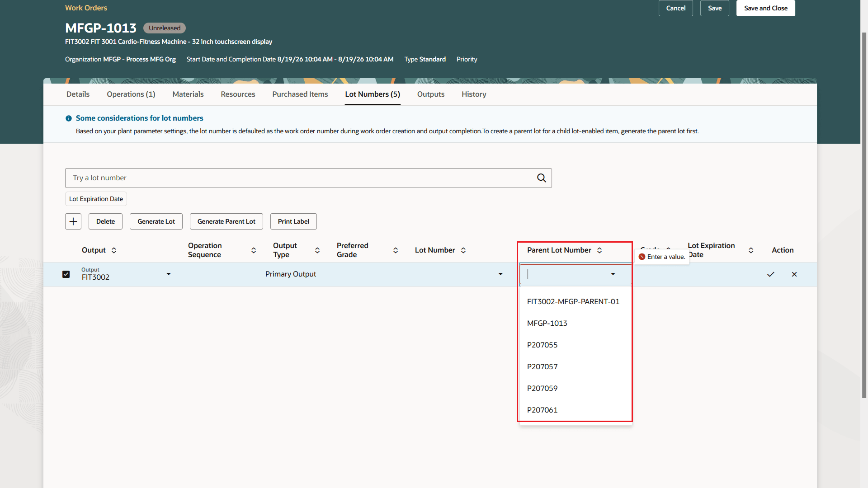The image size is (868, 488).
Task: Choose P207061 from the parent lot list
Action: 576,410
